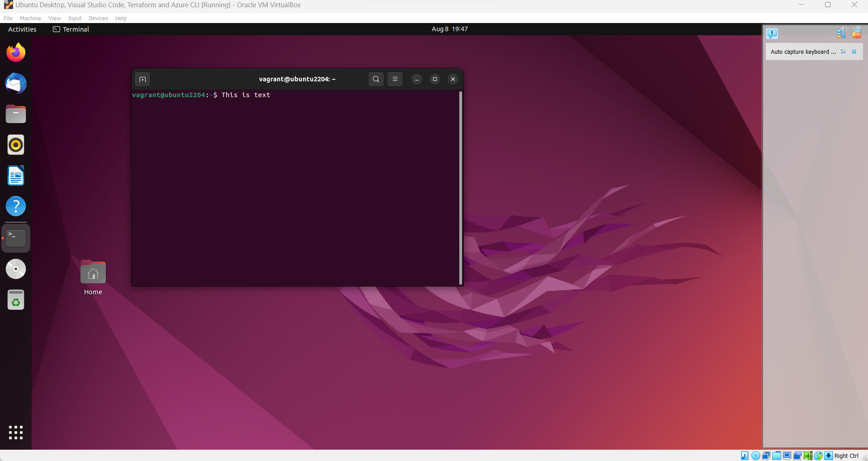The height and width of the screenshot is (461, 868).
Task: Open Firefox from the dock
Action: tap(16, 52)
